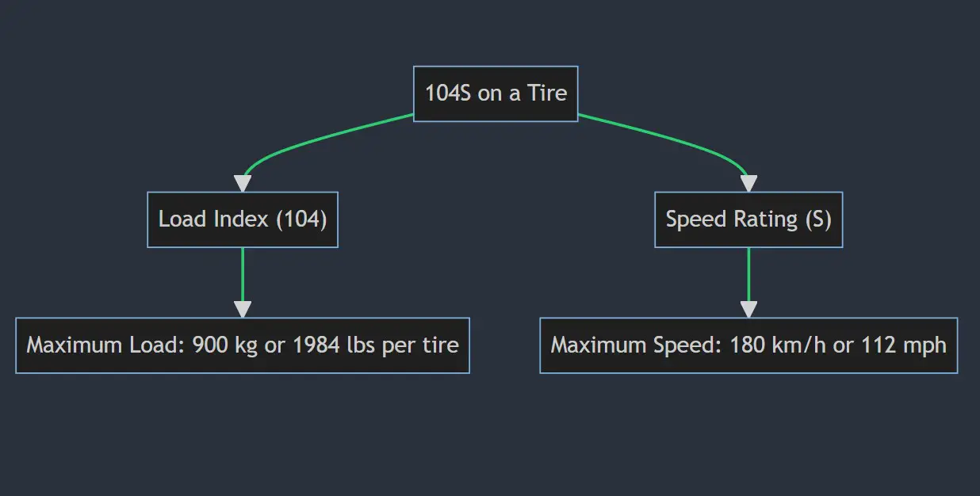Click the "(104)" text in Load Index

pos(301,219)
